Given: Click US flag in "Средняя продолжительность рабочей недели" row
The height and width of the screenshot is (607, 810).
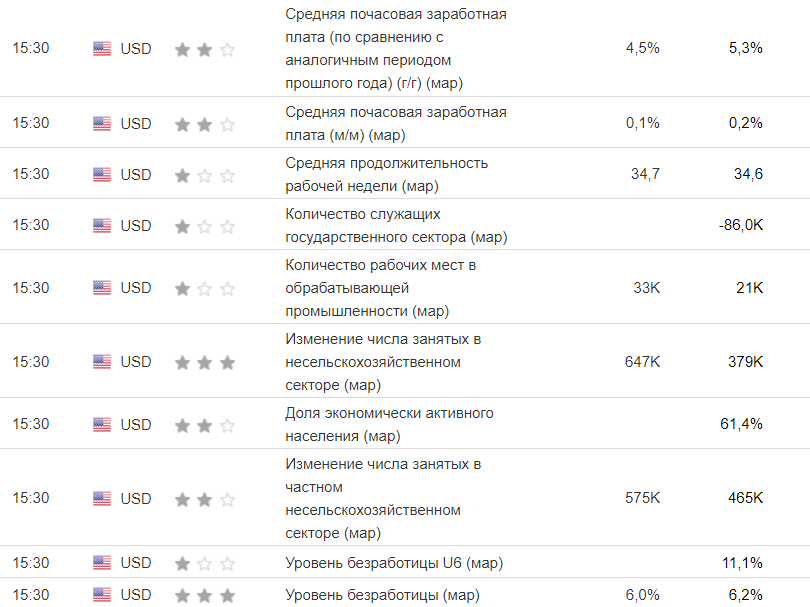Looking at the screenshot, I should coord(102,175).
